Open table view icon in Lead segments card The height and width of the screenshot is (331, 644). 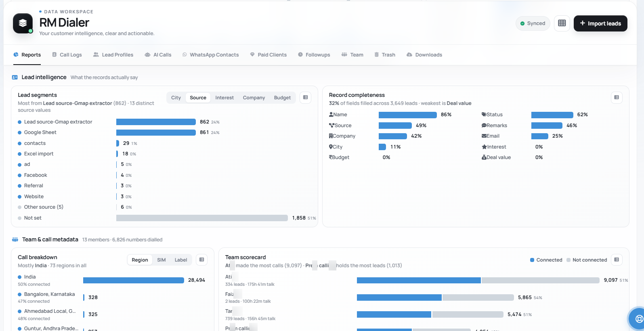tap(306, 97)
